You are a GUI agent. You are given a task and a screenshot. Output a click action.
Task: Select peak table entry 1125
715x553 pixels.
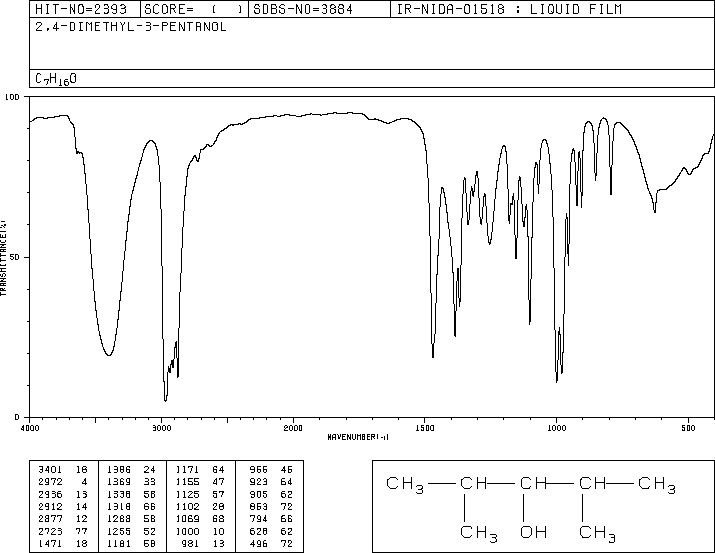[x=187, y=494]
